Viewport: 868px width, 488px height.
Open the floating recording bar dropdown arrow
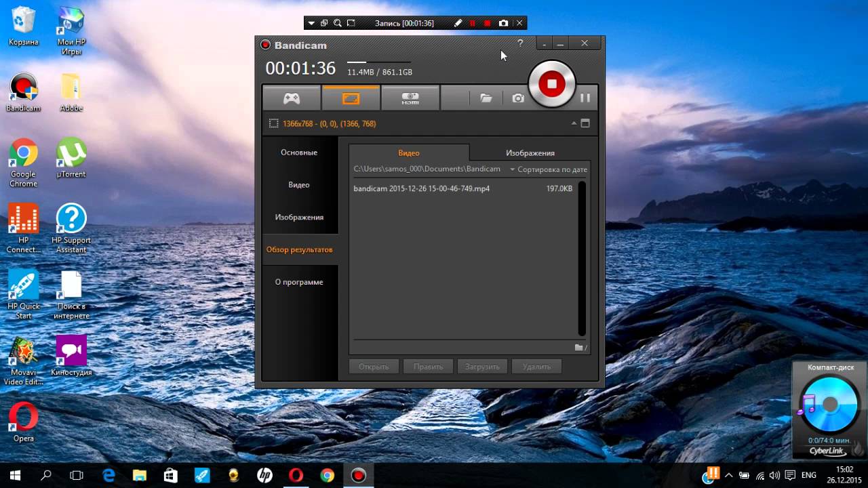pyautogui.click(x=311, y=23)
